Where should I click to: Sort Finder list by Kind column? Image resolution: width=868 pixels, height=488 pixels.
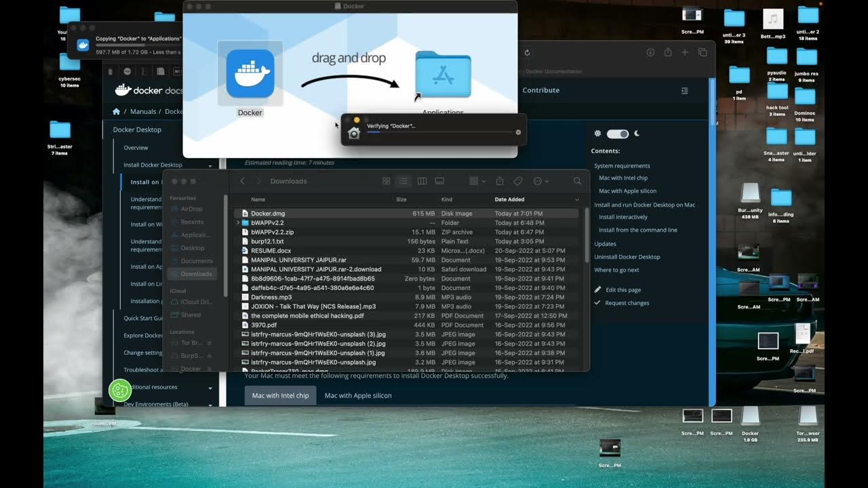(447, 199)
